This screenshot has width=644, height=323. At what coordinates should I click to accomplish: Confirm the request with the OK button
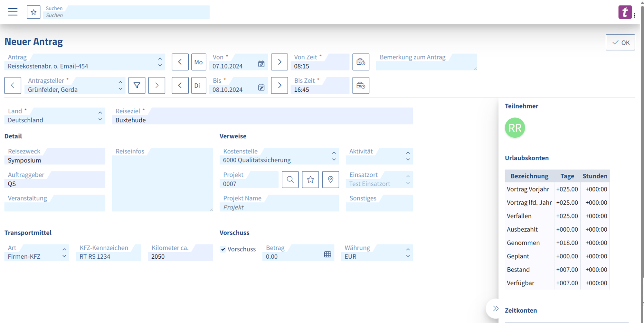620,42
